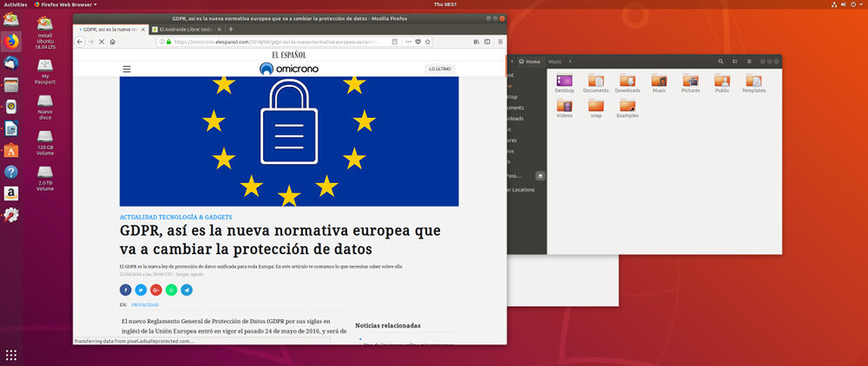This screenshot has width=868, height=366.
Task: Select the GDPR article tab
Action: point(111,29)
